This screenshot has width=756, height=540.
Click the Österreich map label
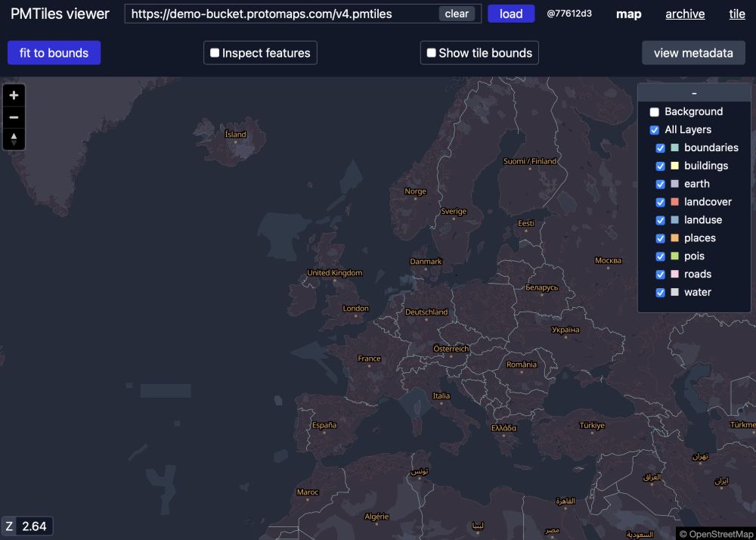point(451,349)
